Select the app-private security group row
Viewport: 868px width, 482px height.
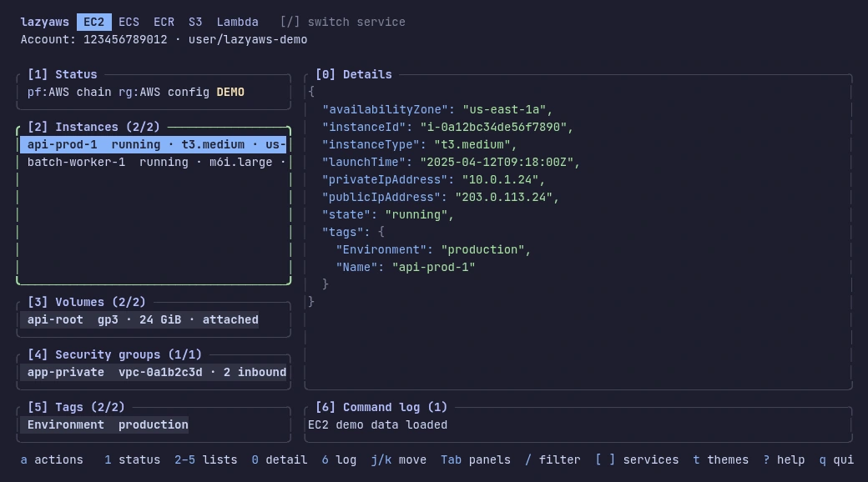[x=154, y=373]
